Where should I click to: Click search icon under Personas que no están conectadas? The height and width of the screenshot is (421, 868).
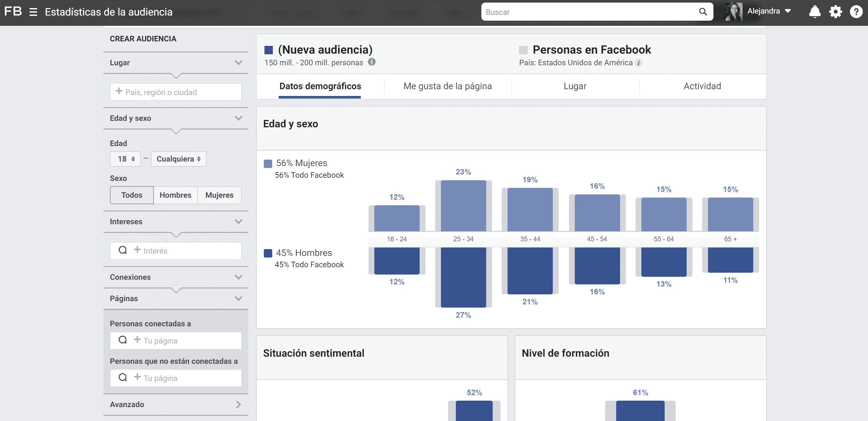pos(123,377)
